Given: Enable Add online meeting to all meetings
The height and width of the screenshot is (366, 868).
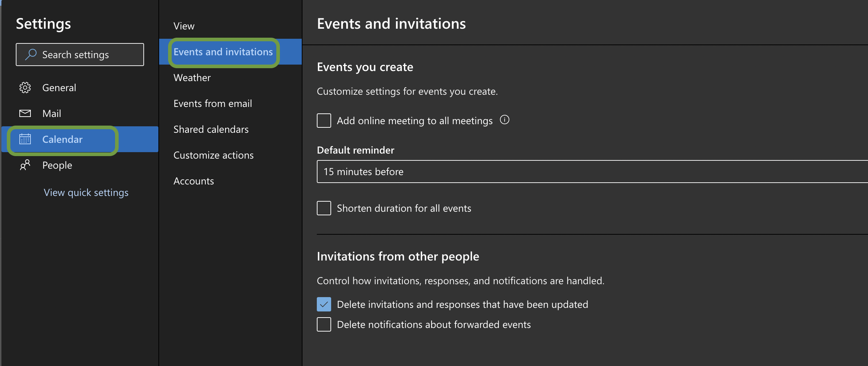Looking at the screenshot, I should (323, 121).
